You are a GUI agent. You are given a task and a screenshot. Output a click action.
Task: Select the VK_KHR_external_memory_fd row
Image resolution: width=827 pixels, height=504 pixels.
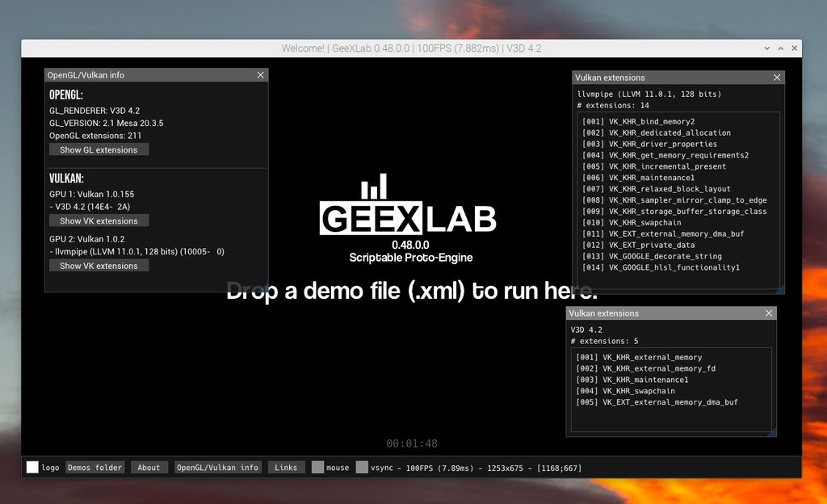(x=645, y=368)
